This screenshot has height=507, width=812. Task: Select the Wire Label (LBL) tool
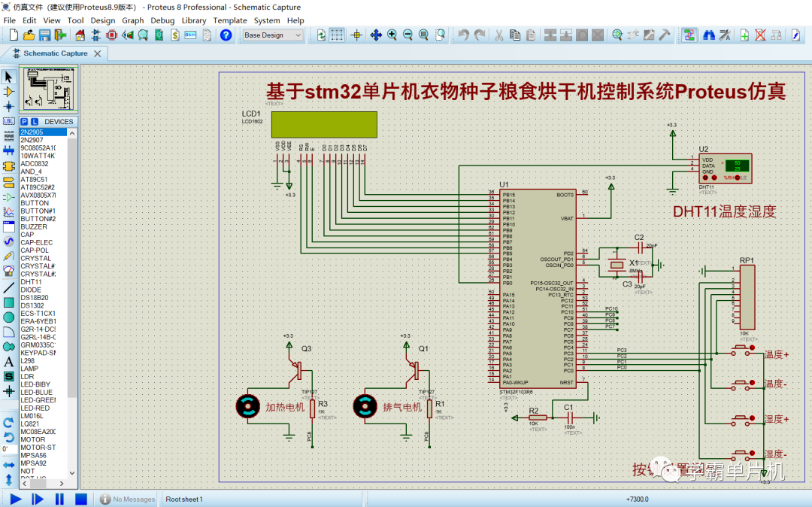tap(8, 120)
